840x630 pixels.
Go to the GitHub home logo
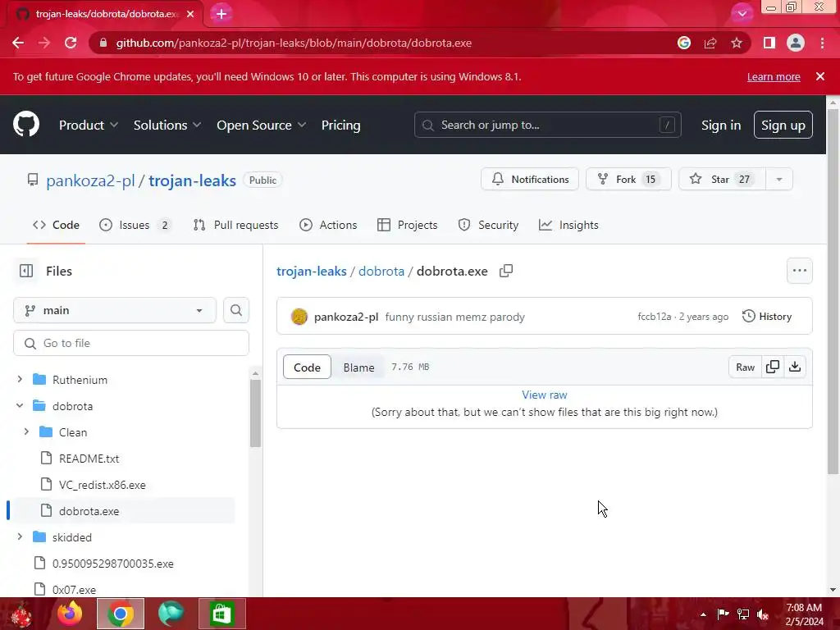click(x=25, y=125)
